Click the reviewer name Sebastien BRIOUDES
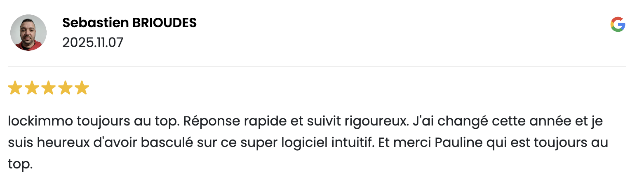Screen dimensions: 644x180 pyautogui.click(x=129, y=23)
